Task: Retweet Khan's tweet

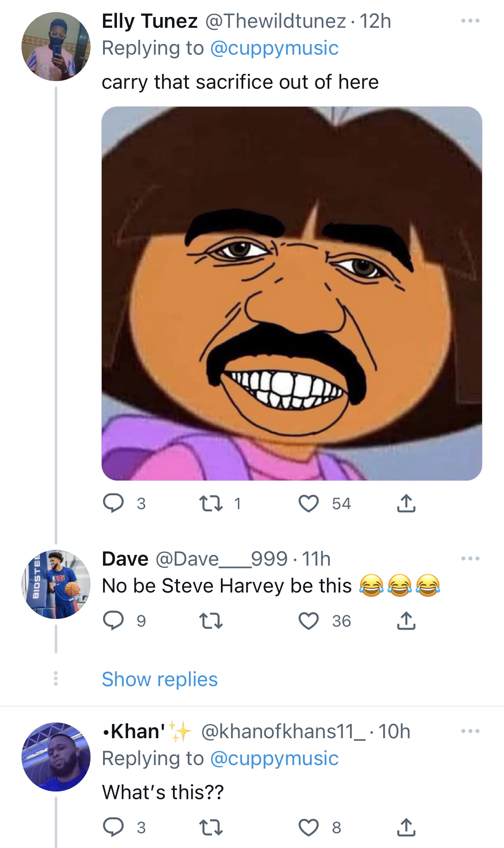Action: pyautogui.click(x=211, y=827)
